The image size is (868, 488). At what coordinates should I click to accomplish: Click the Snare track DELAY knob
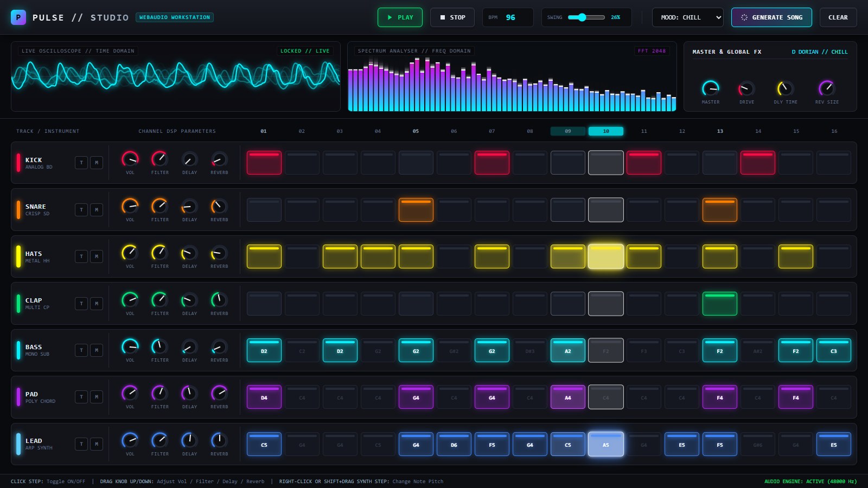pos(189,207)
